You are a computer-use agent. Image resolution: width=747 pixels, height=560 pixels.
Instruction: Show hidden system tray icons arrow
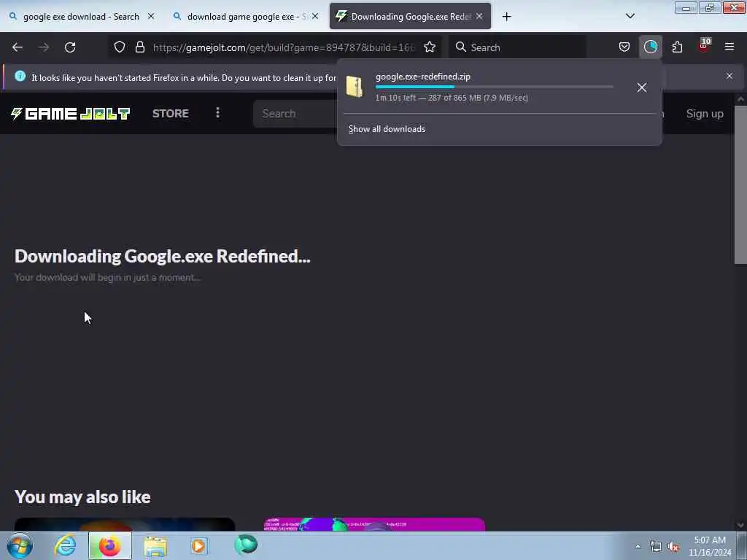[638, 546]
